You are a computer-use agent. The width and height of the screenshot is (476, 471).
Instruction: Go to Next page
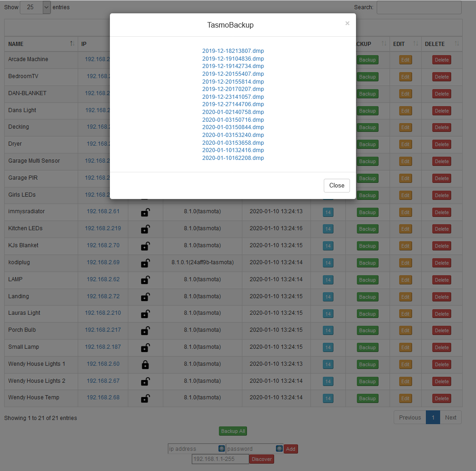(x=451, y=418)
